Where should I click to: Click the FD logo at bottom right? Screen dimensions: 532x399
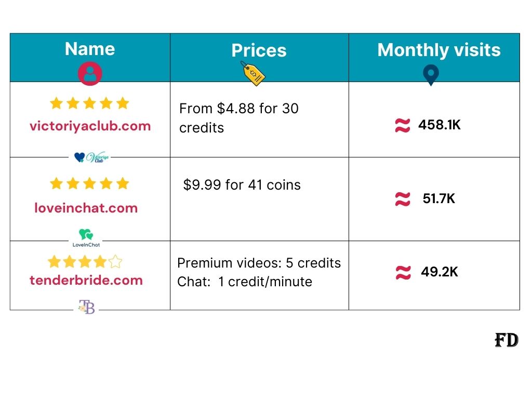[x=507, y=340]
